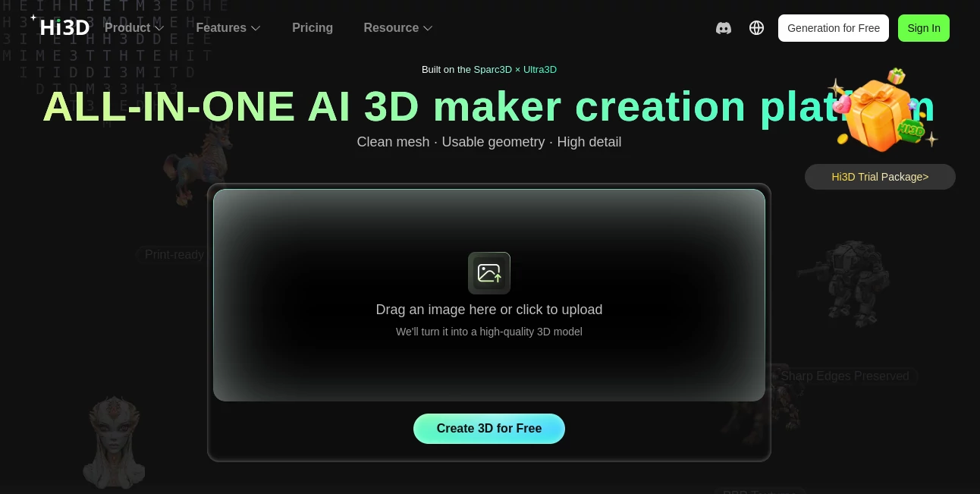Image resolution: width=980 pixels, height=494 pixels.
Task: Click the green Sign In button
Action: 924,28
